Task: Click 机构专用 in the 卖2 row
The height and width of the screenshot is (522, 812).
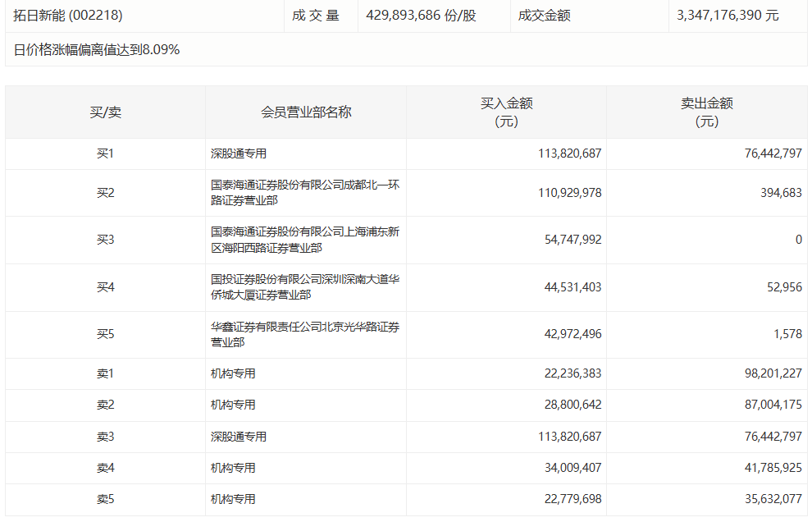Action: click(233, 405)
